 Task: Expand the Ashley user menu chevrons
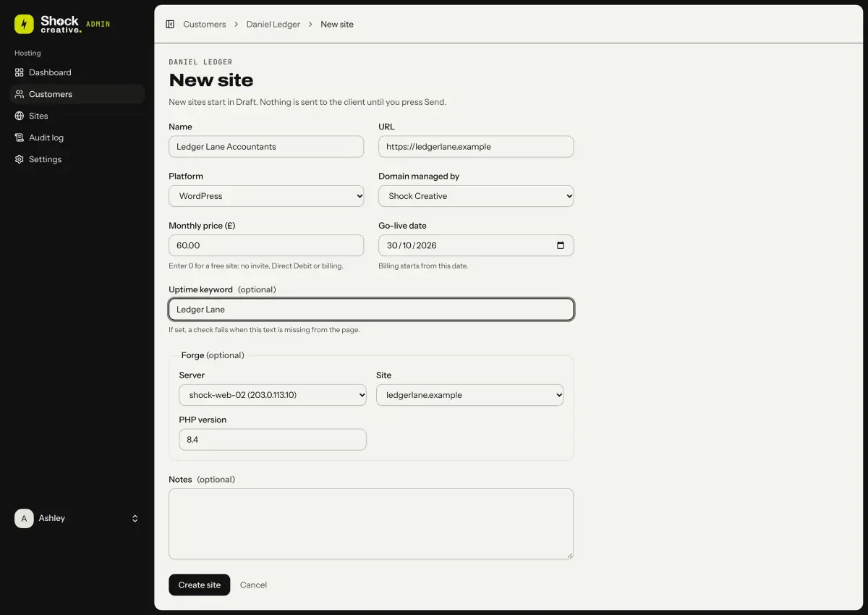tap(135, 518)
